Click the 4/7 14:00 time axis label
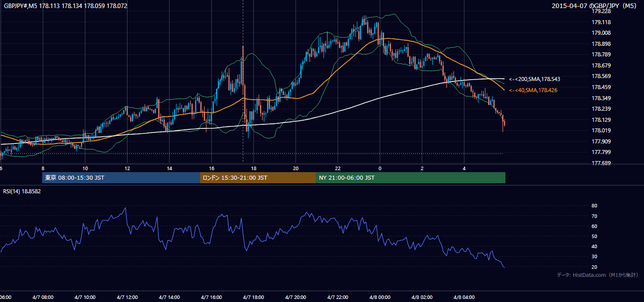 pyautogui.click(x=169, y=297)
